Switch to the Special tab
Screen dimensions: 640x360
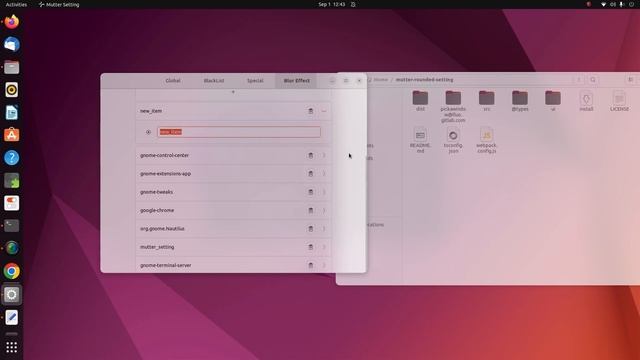tap(255, 81)
